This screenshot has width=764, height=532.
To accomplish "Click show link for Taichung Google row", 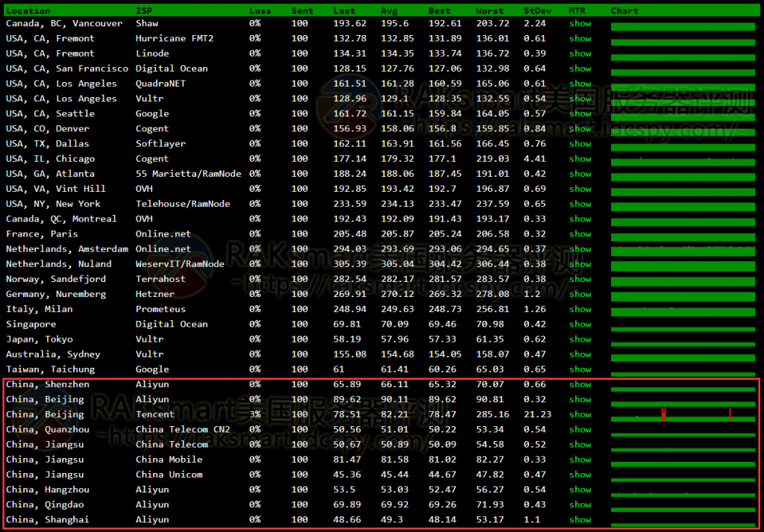I will coord(580,369).
